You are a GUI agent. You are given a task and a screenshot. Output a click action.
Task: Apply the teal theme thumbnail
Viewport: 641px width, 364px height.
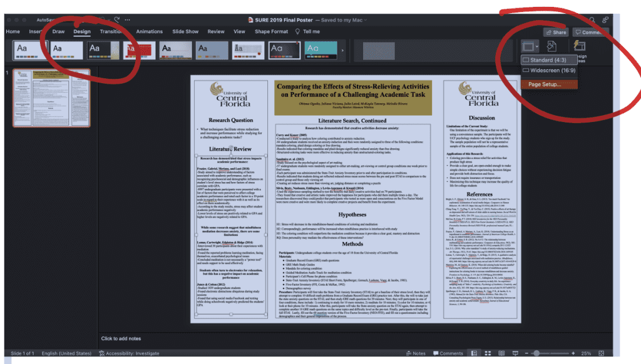321,50
